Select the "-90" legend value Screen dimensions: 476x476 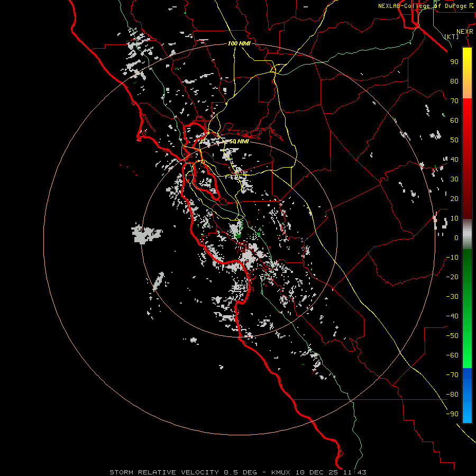tap(452, 414)
